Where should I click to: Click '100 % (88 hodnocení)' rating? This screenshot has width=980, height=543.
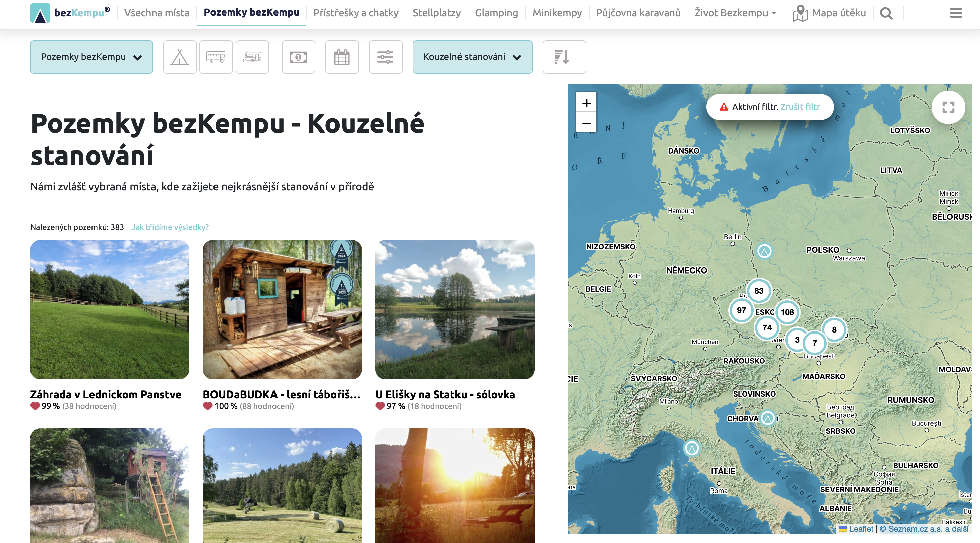point(248,406)
